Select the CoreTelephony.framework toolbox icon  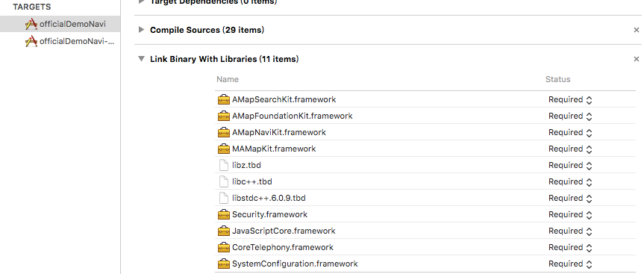click(223, 247)
